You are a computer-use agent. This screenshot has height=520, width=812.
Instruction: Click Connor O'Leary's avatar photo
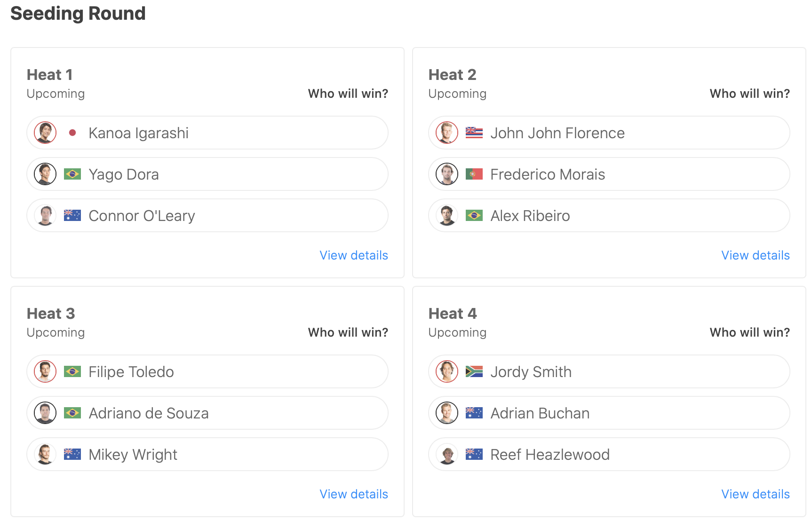point(45,216)
